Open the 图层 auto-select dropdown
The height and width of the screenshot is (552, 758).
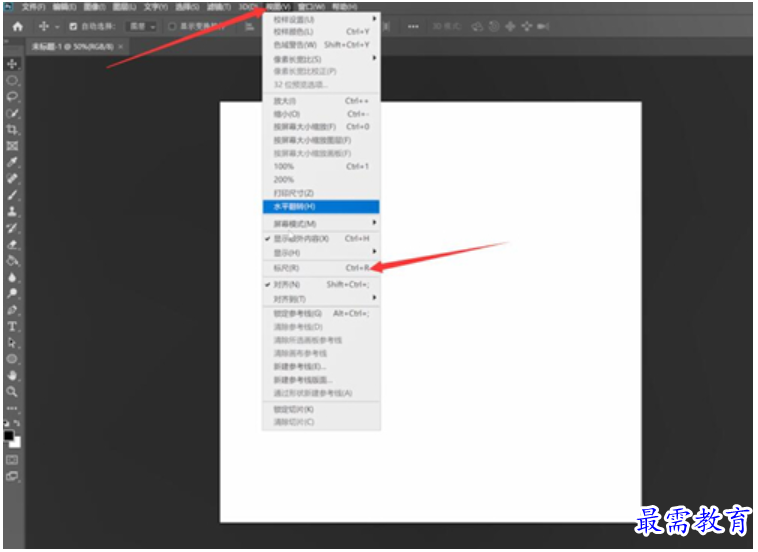click(x=142, y=27)
